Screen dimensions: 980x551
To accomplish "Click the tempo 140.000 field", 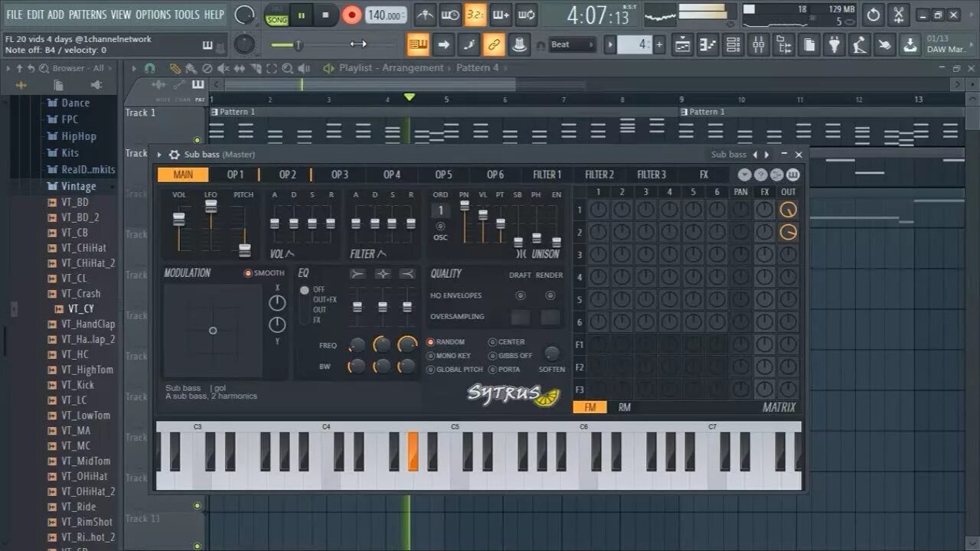I will pos(386,15).
